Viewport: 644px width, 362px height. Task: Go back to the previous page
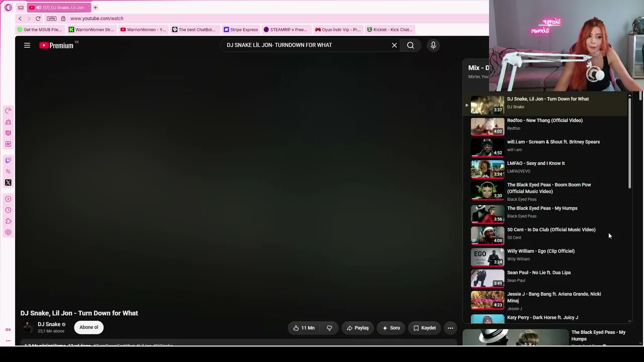pos(20,19)
